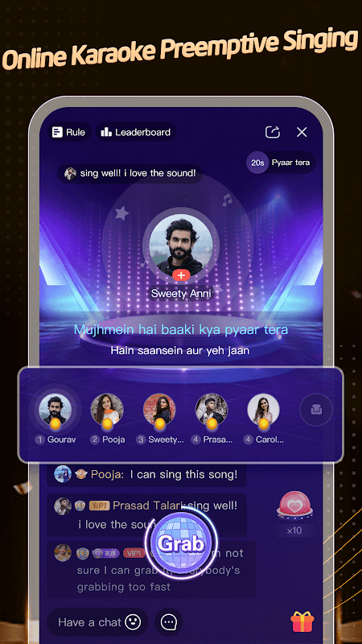The width and height of the screenshot is (362, 644).
Task: Tap the emoji smiley icon
Action: [132, 621]
